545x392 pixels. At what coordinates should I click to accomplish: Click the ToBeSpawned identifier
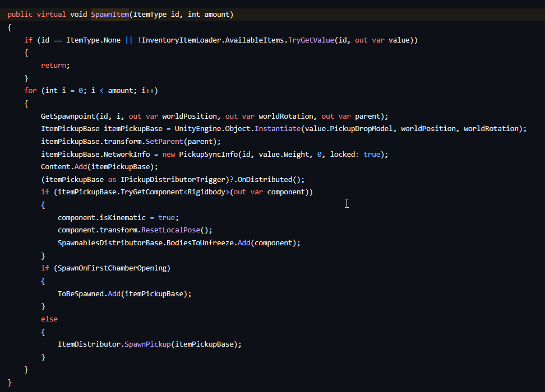[x=81, y=294]
